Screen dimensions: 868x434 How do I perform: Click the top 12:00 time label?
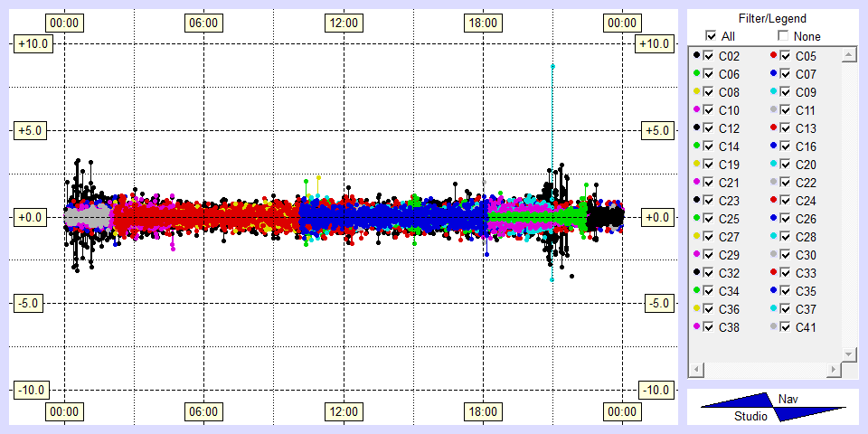(343, 23)
